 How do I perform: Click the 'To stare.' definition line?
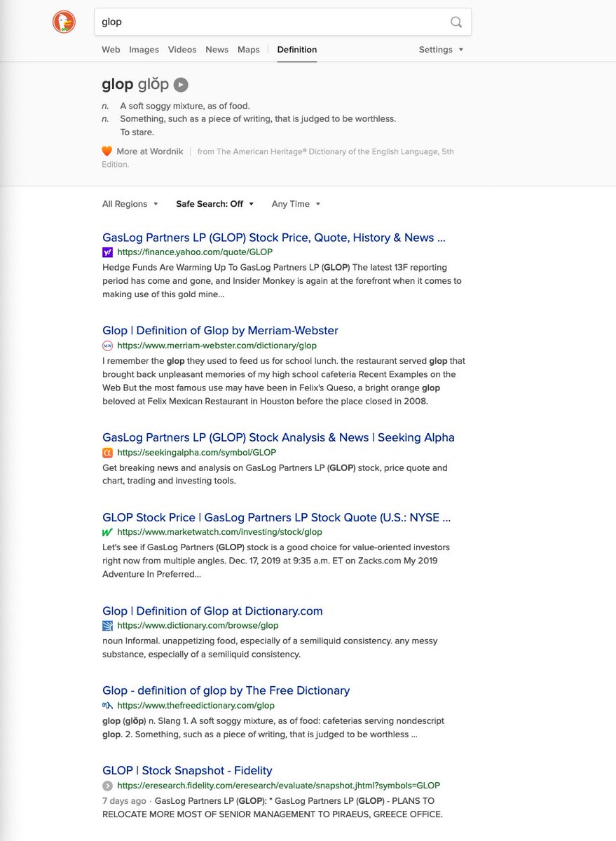[137, 132]
